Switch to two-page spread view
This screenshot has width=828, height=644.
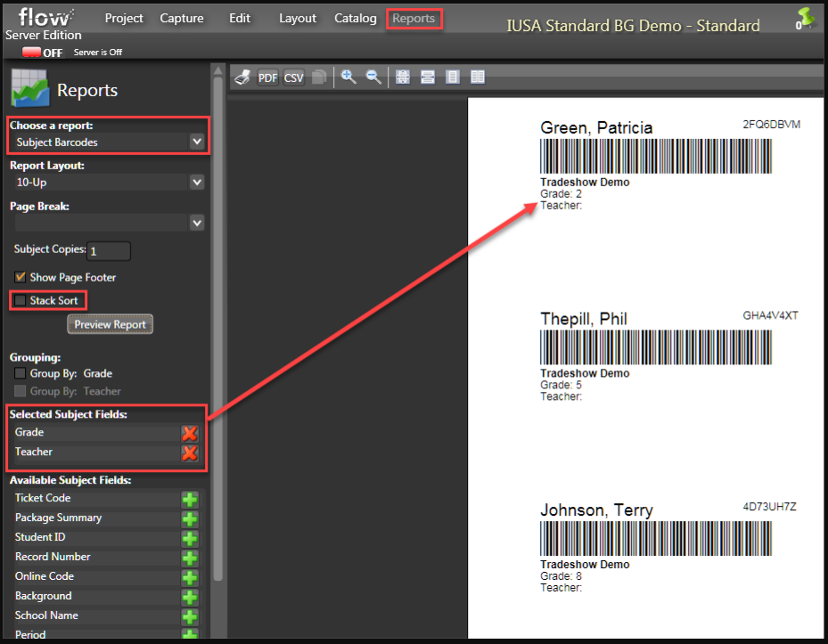tap(477, 77)
